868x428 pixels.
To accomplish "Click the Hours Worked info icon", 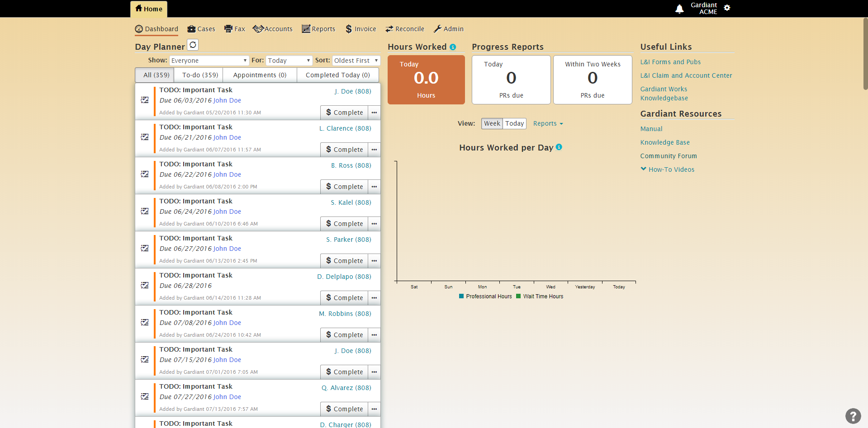I will click(x=453, y=47).
